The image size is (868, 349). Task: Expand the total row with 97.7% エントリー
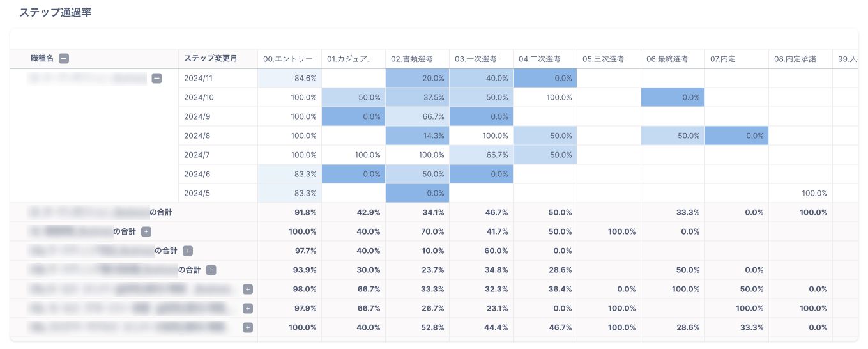188,251
